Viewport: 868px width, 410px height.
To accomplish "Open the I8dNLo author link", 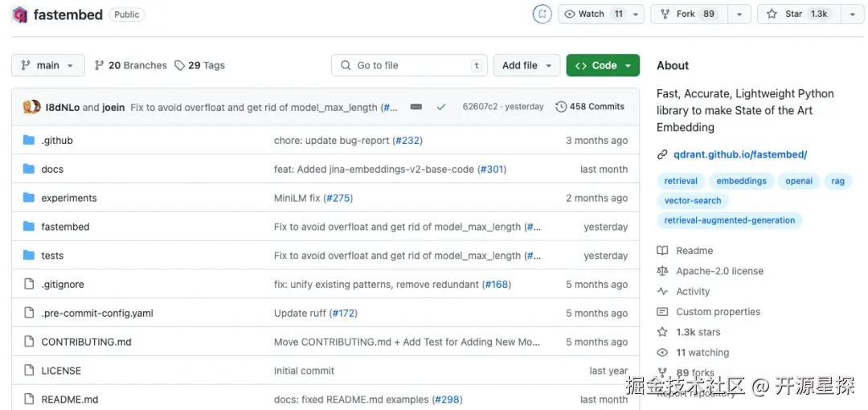I will [63, 107].
